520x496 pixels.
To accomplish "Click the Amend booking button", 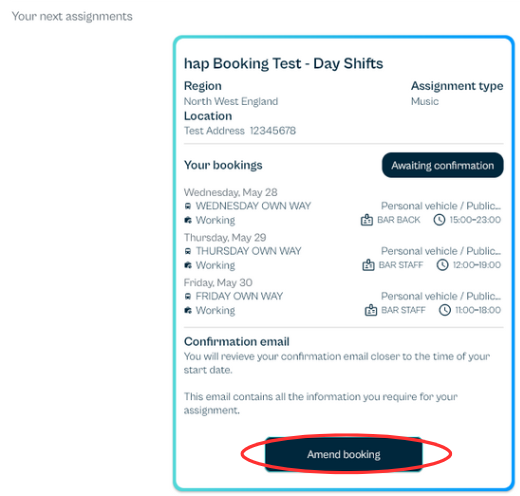I will [x=343, y=454].
